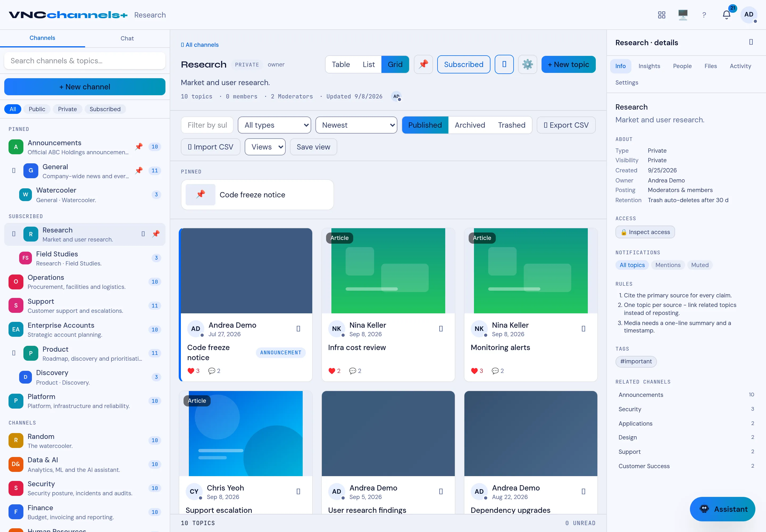Open the Insights tab

click(x=649, y=66)
